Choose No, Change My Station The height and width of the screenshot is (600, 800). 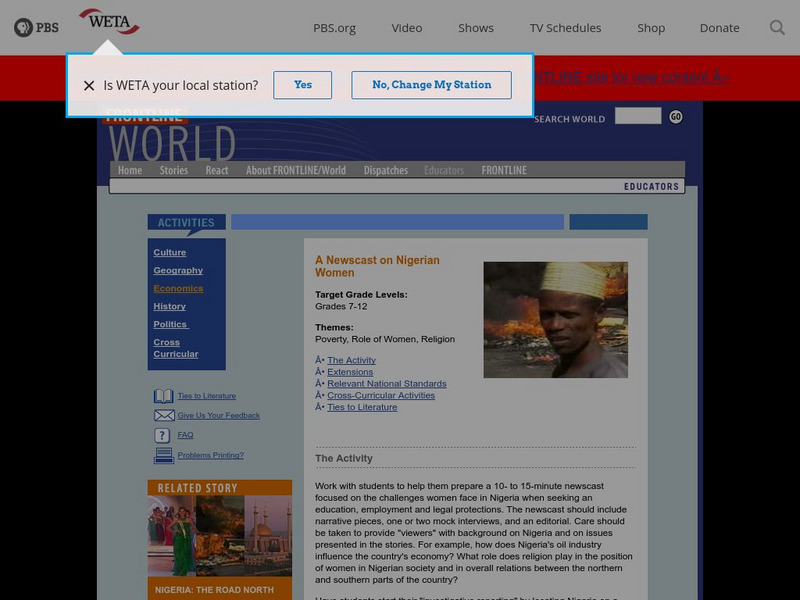[x=432, y=85]
